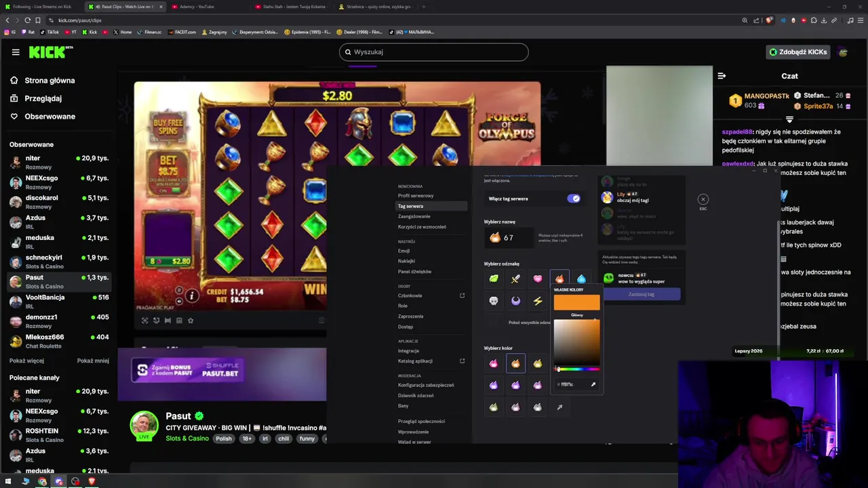Collapse the chat panel arrow icon

(x=722, y=76)
